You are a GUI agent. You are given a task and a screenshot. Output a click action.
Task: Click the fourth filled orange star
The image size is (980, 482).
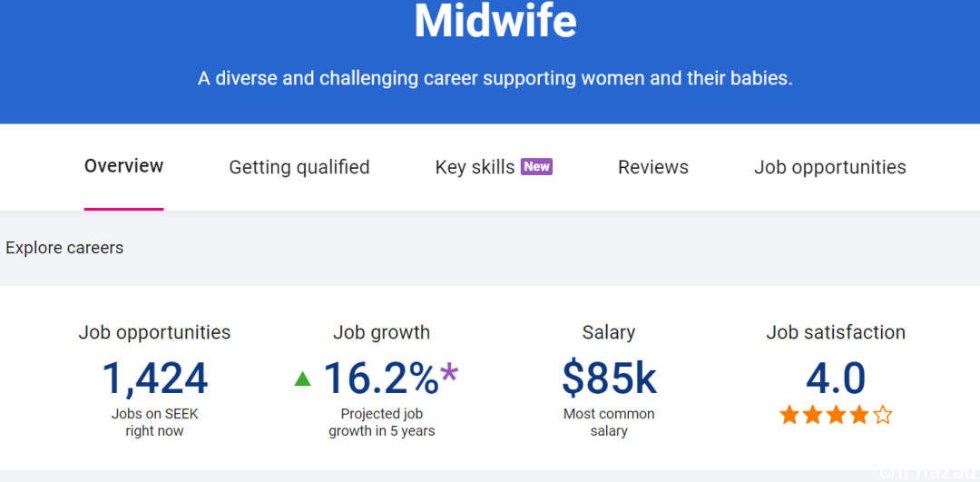(x=859, y=415)
